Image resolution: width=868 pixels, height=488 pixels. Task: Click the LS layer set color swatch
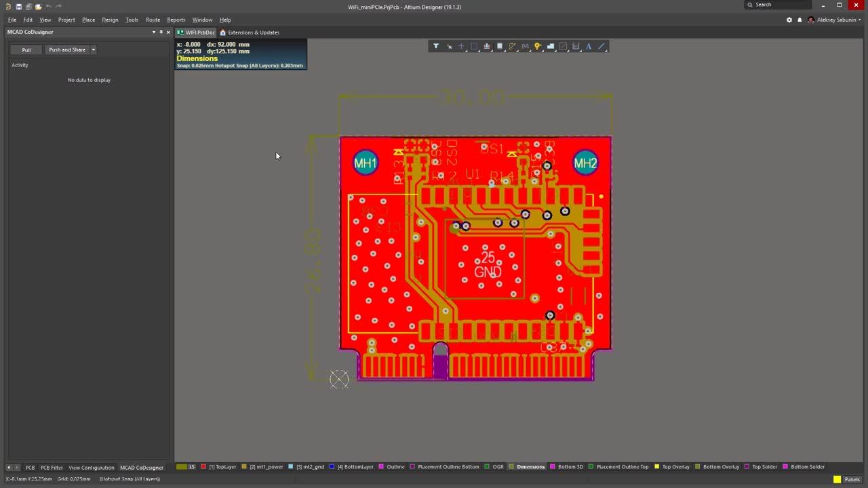(182, 467)
